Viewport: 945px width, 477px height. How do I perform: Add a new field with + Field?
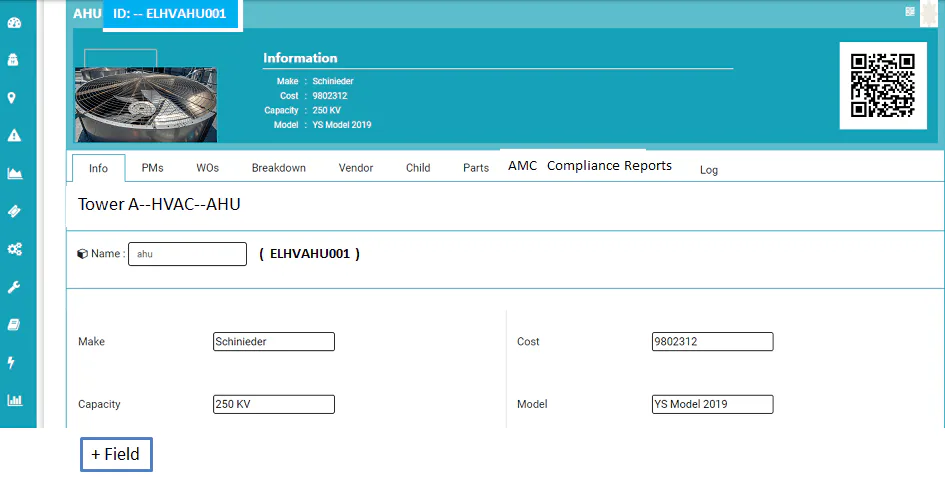coord(116,454)
